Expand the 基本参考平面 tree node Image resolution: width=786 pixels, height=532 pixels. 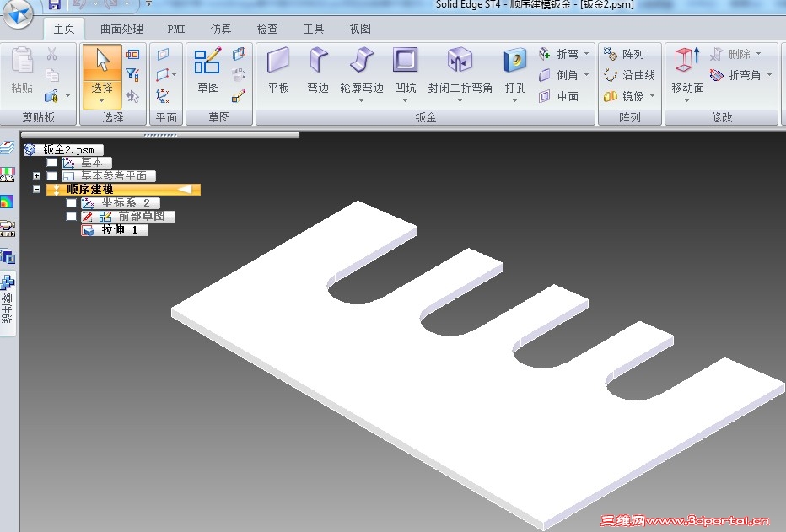click(36, 176)
